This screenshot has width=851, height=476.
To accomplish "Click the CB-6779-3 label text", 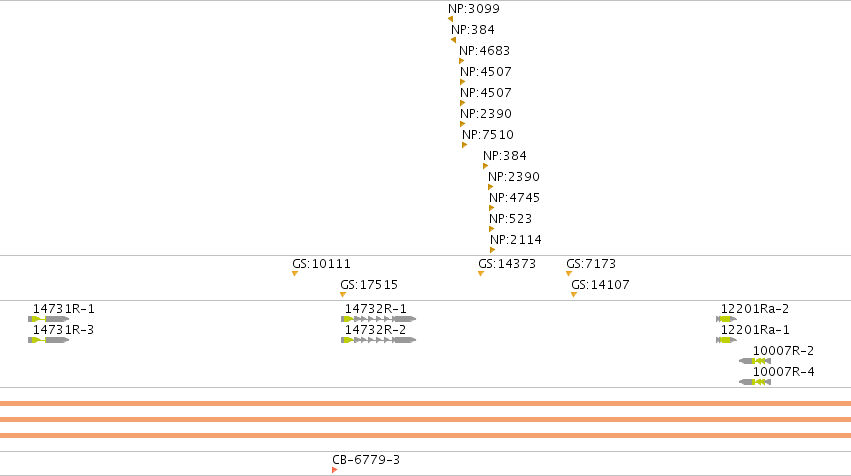I will coord(366,460).
